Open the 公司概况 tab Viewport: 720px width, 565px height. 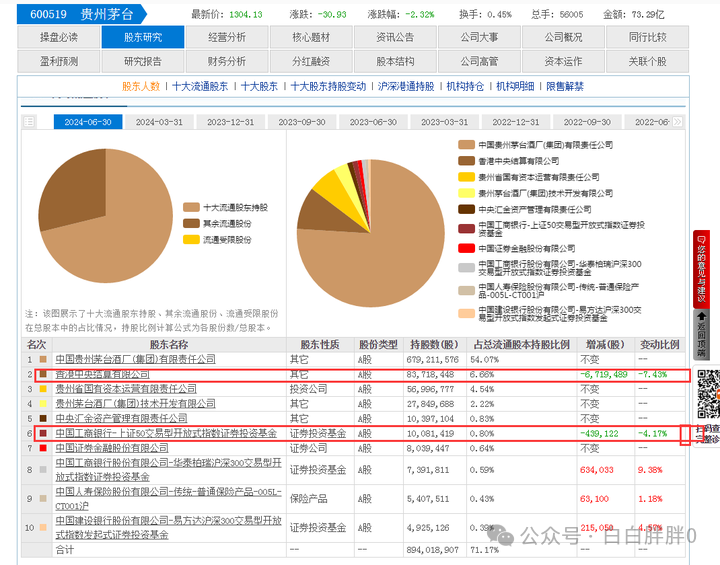click(563, 37)
